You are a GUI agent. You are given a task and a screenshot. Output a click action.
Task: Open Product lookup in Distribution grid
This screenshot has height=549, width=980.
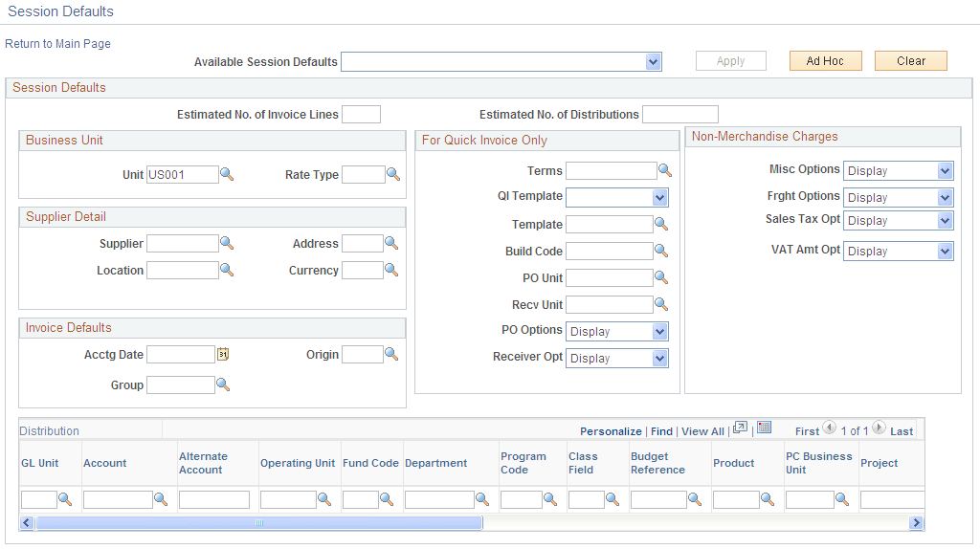pyautogui.click(x=768, y=499)
